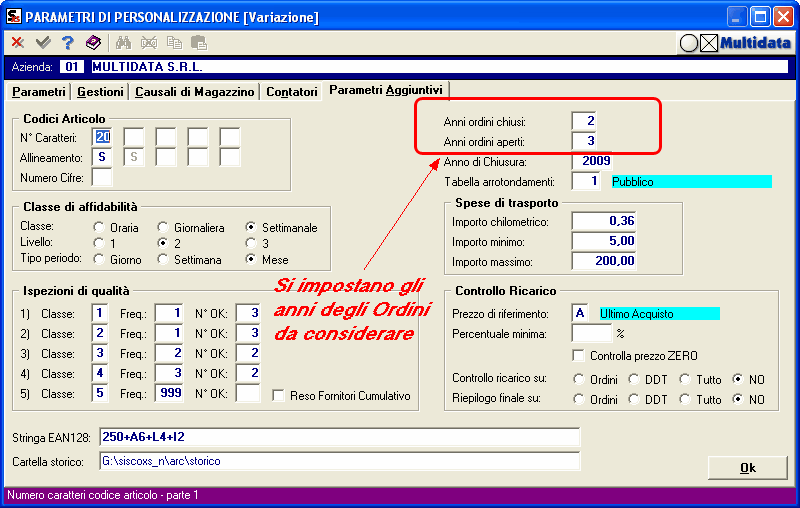
Task: Set Livello to 1
Action: pos(99,243)
